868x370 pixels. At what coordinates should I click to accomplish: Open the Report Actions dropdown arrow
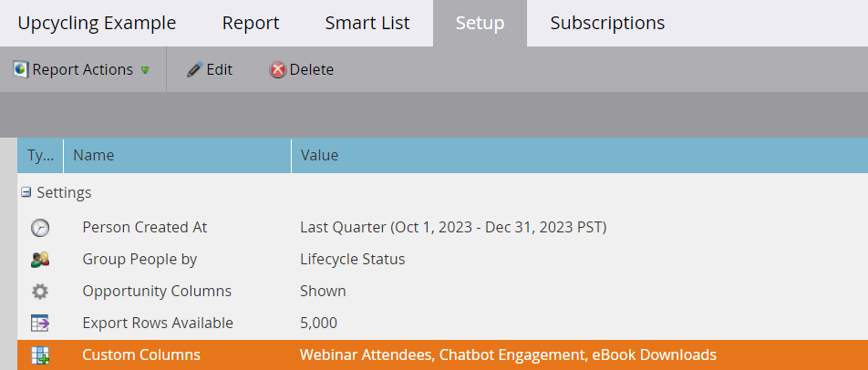[x=145, y=70]
